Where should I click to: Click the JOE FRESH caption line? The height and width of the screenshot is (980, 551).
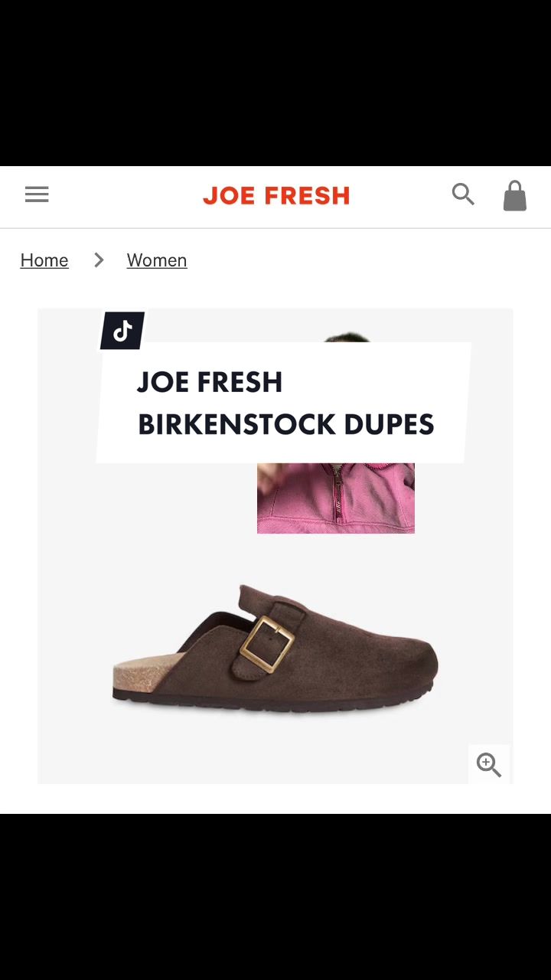(x=210, y=382)
